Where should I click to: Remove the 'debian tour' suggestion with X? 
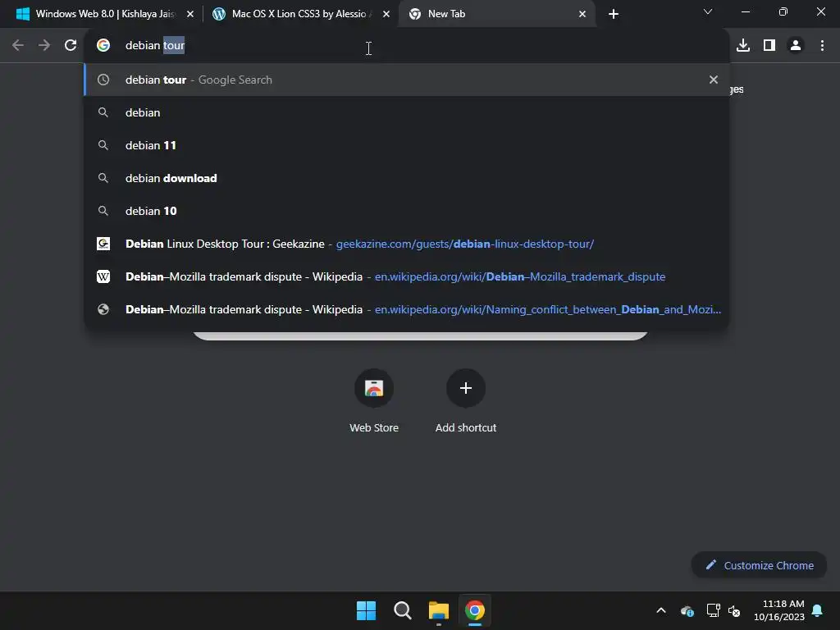pos(714,80)
